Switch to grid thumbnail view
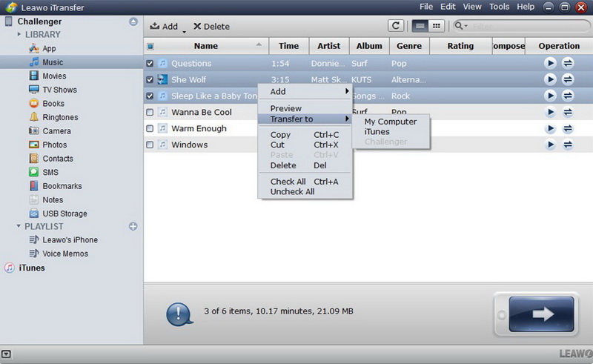 coord(437,26)
